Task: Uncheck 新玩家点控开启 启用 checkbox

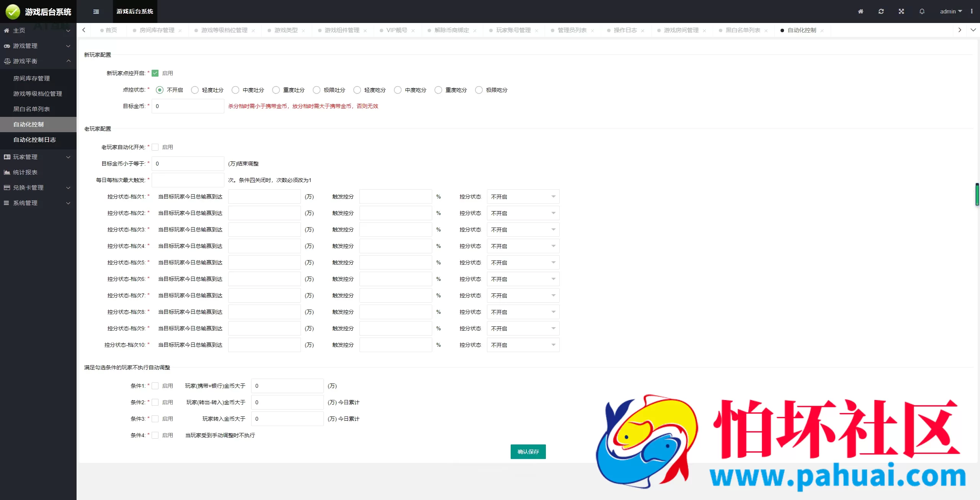Action: [x=155, y=73]
